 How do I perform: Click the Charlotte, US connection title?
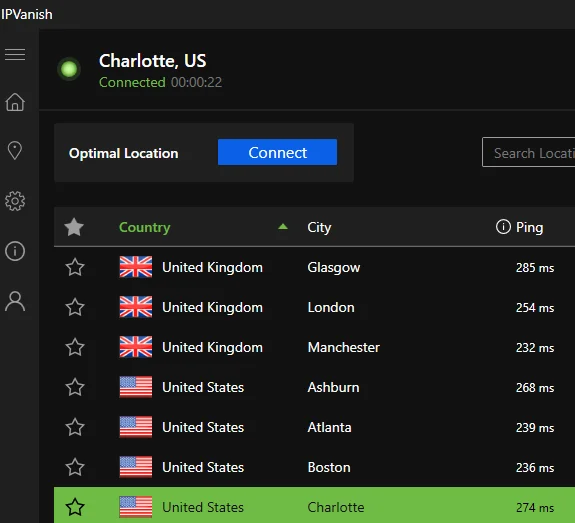point(153,61)
